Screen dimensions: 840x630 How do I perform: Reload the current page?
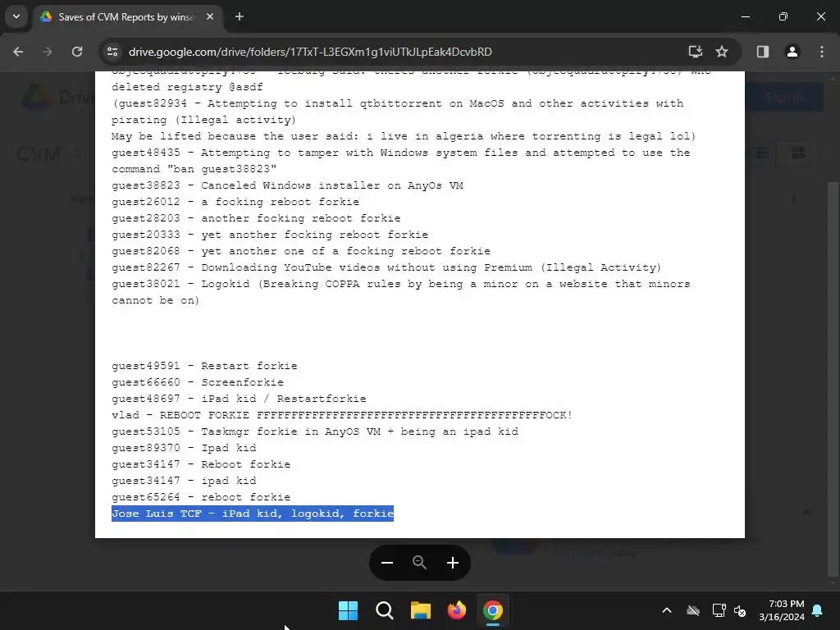pyautogui.click(x=77, y=52)
